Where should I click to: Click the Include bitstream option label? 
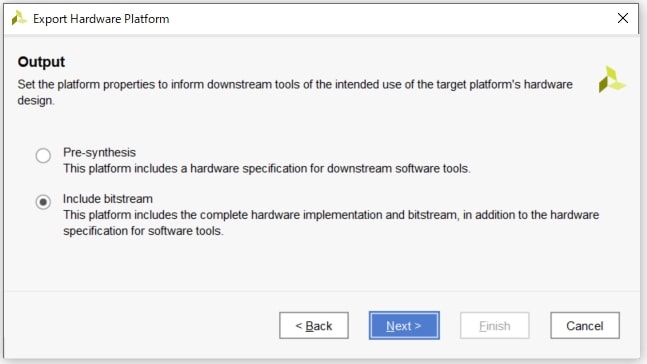click(108, 199)
